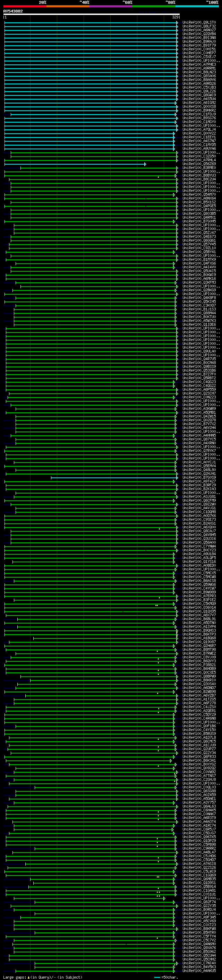The height and width of the screenshot is (980, 222).
Task: Select hit label UniRef100_Q56Z69
Action: (x=199, y=164)
